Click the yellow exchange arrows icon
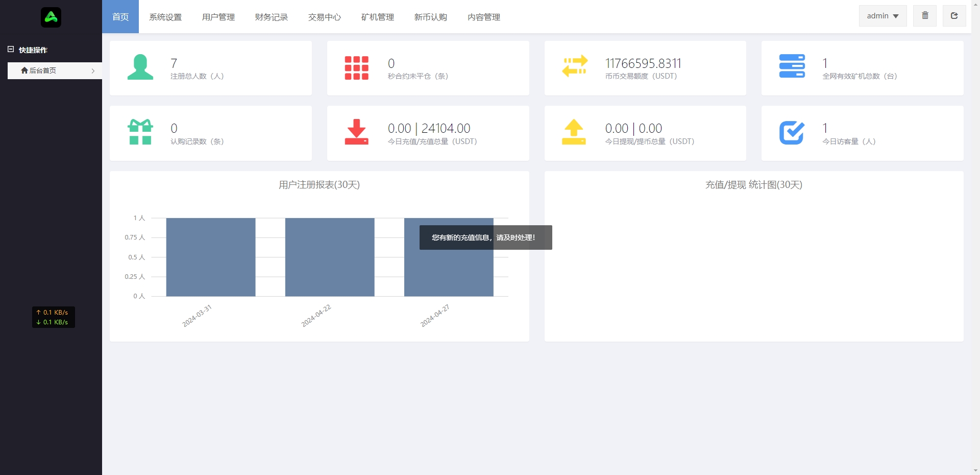This screenshot has width=980, height=475. point(574,66)
